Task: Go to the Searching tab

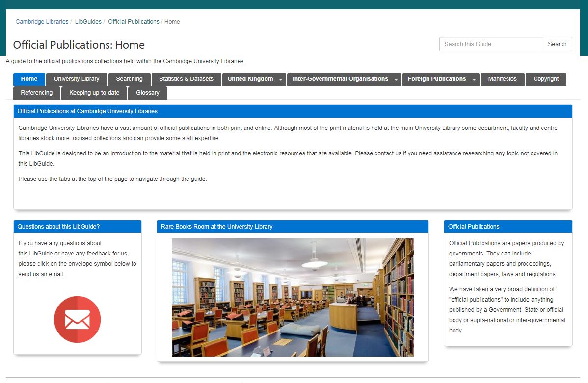Action: tap(130, 79)
